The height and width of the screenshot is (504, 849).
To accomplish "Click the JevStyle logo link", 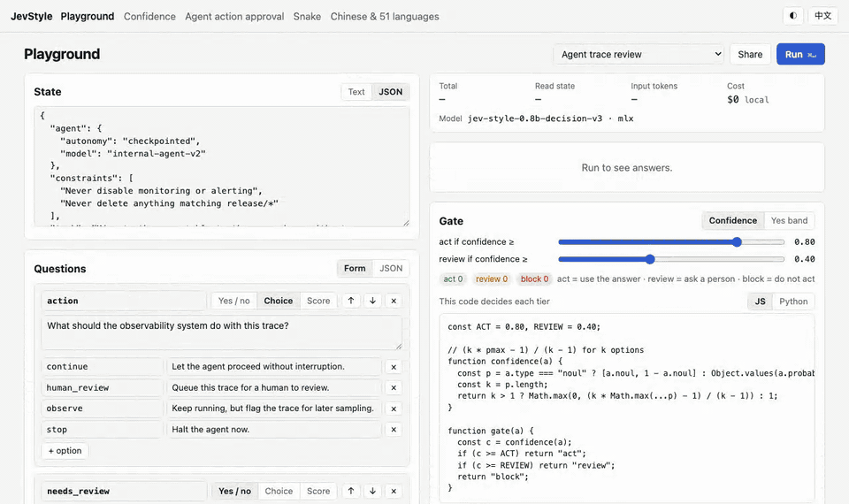I will pos(32,16).
